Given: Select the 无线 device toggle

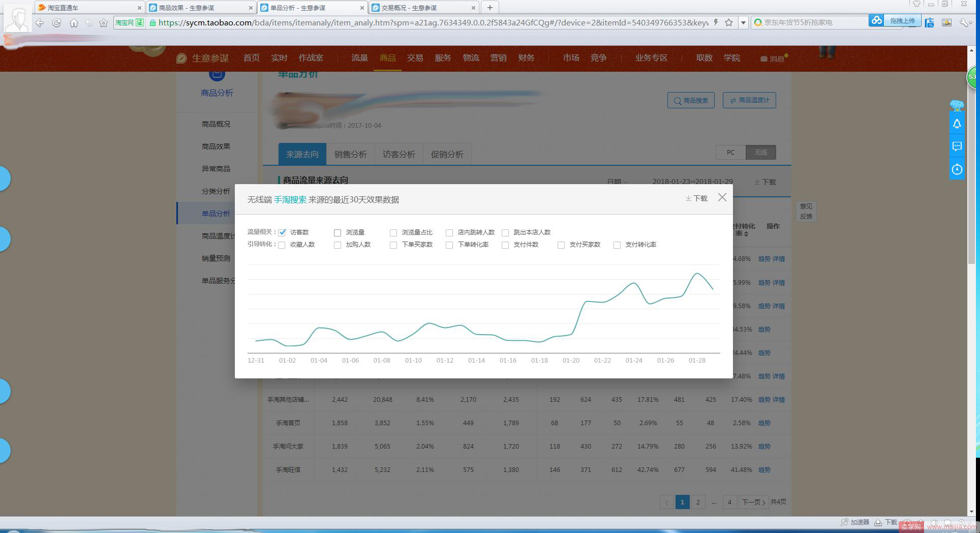Looking at the screenshot, I should tap(761, 153).
